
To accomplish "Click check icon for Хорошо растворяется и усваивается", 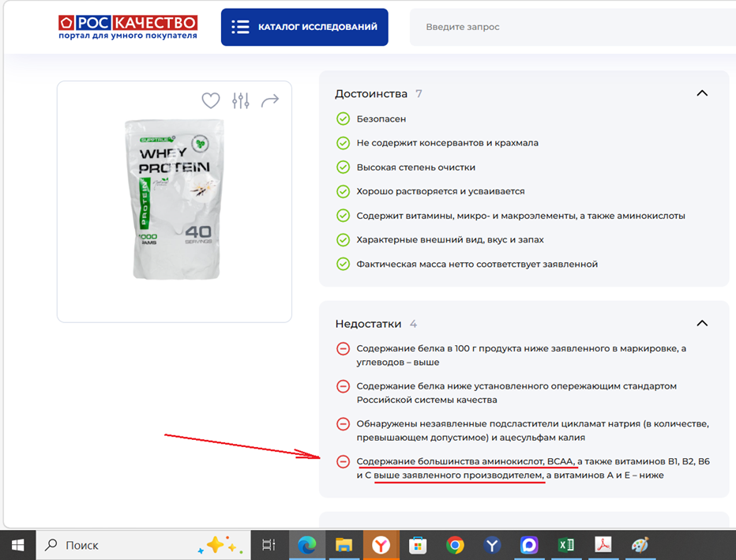I will click(343, 191).
